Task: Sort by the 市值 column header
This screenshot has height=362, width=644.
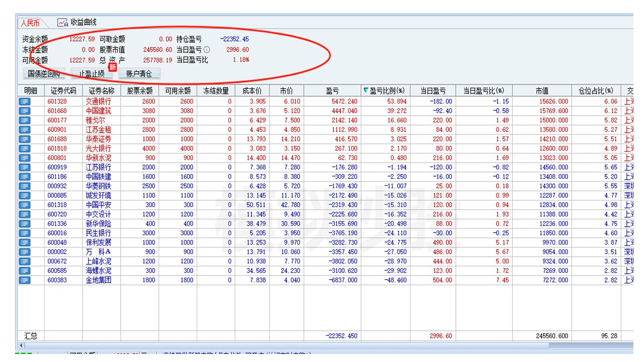Action: pyautogui.click(x=542, y=91)
